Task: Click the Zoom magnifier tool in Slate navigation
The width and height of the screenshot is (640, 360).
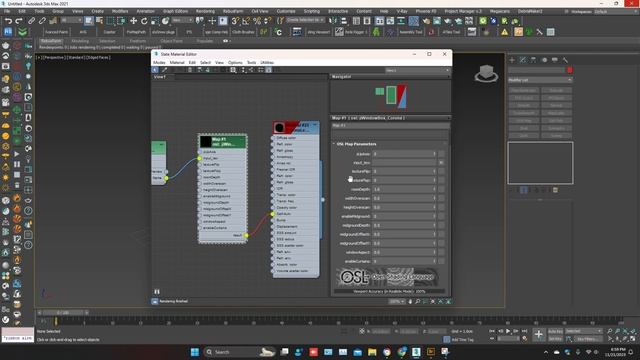Action: [418, 302]
